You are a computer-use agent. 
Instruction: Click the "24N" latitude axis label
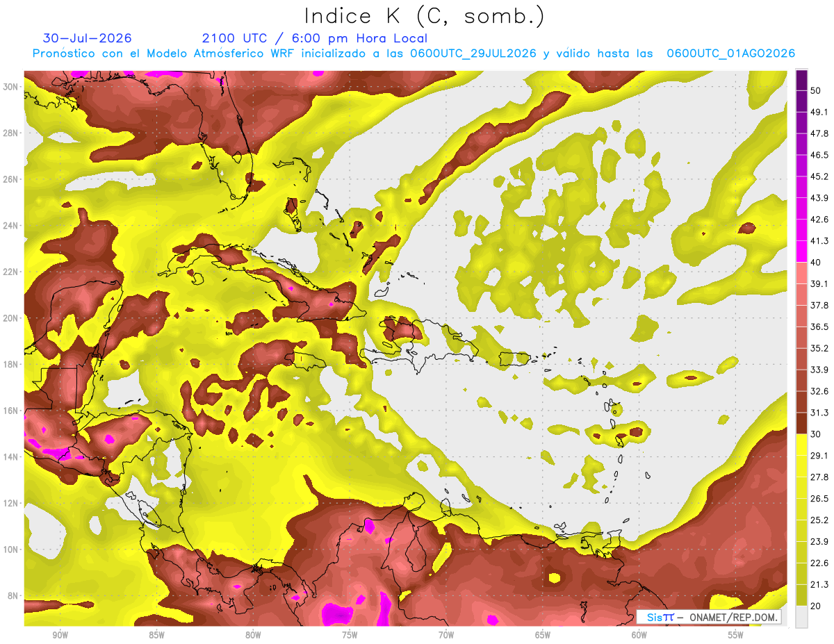10,226
